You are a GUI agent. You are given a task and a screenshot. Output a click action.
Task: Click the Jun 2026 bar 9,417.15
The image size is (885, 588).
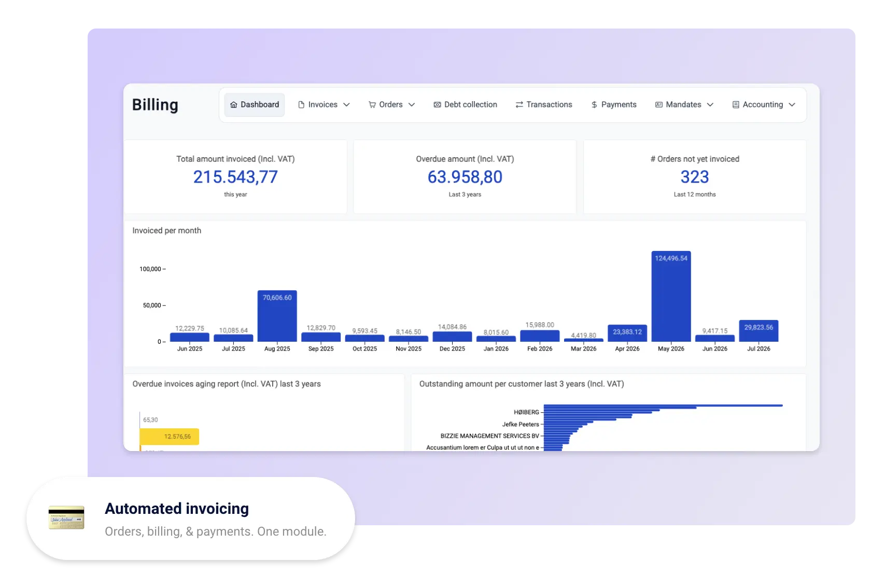pyautogui.click(x=715, y=338)
